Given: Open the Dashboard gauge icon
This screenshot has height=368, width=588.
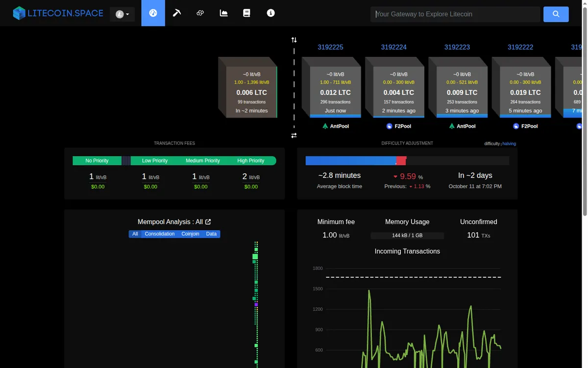Looking at the screenshot, I should tap(153, 13).
